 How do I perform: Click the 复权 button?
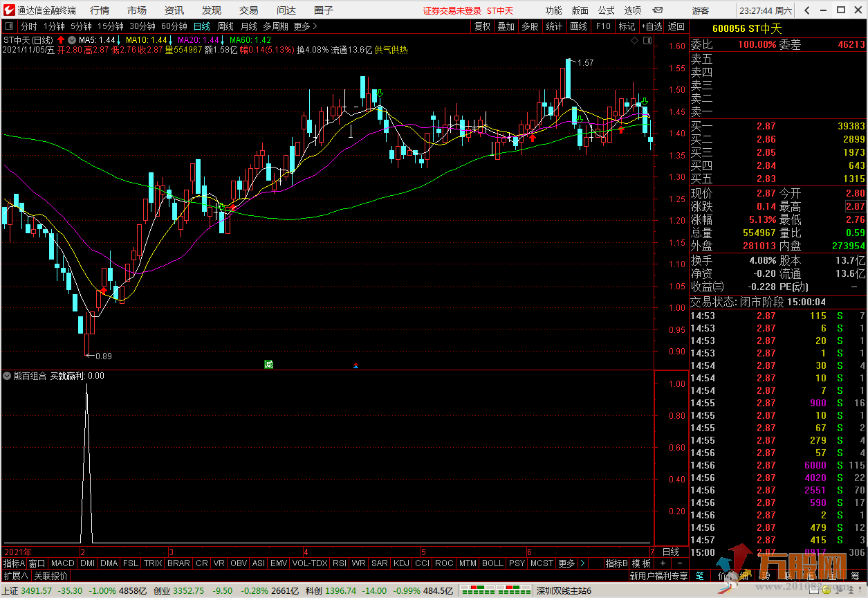pyautogui.click(x=482, y=26)
